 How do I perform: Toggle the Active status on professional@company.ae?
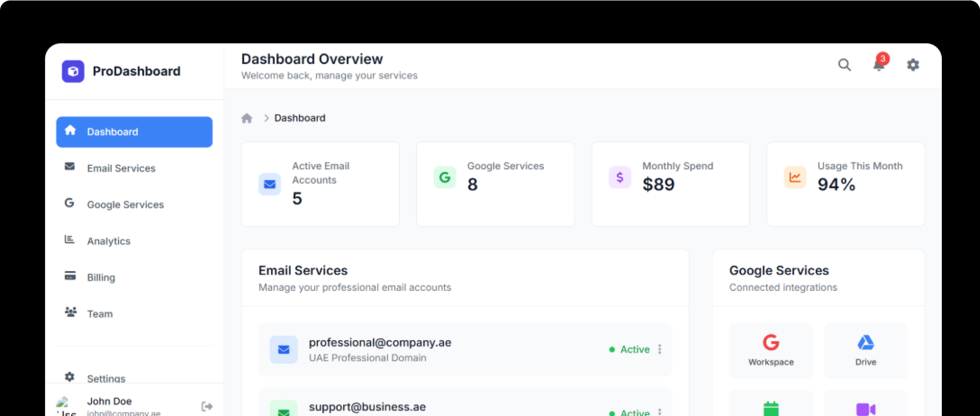pos(630,350)
